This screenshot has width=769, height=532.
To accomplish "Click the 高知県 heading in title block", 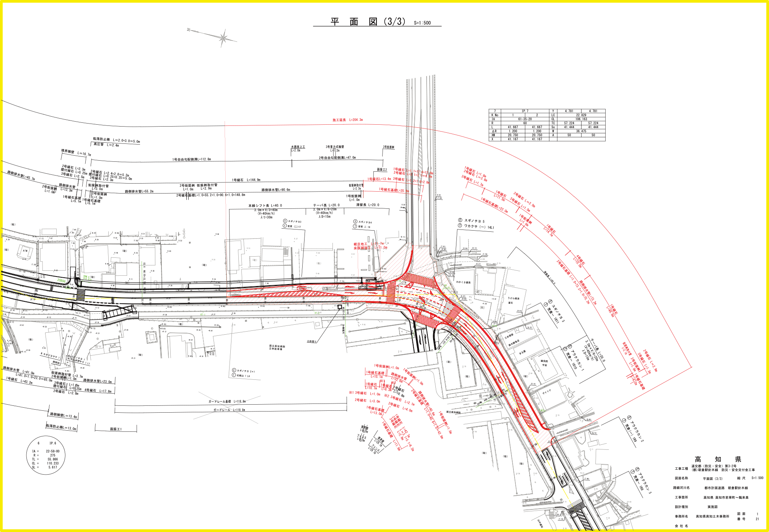I will [x=718, y=459].
